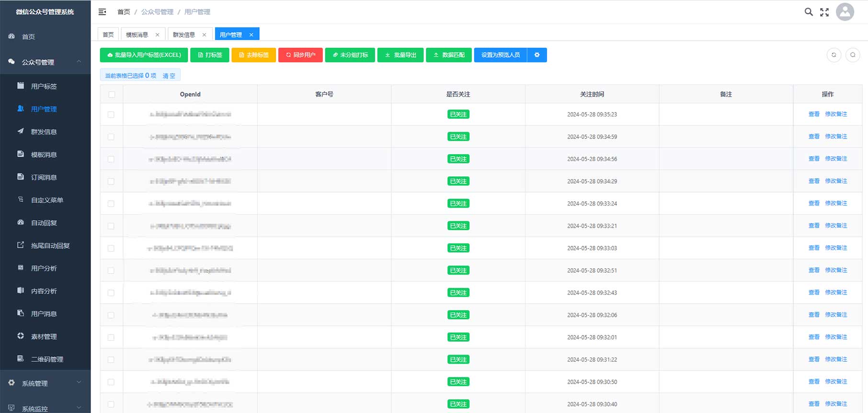868x413 pixels.
Task: Click 清空 to clear table selection
Action: tap(169, 76)
